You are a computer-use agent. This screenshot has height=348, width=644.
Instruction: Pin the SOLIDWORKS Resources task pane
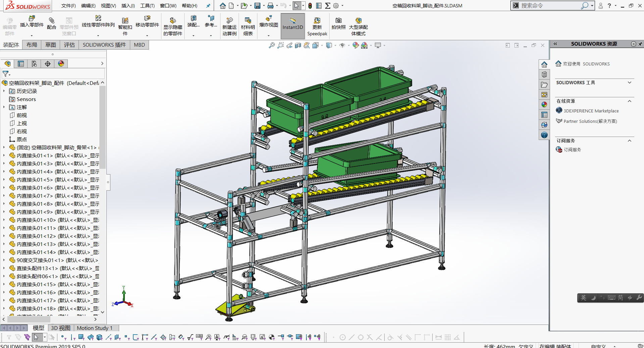pyautogui.click(x=640, y=44)
